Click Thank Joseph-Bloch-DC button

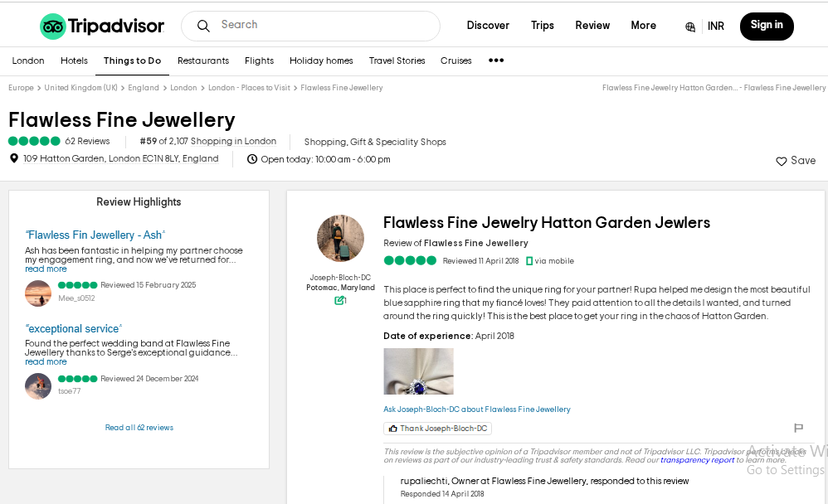coord(438,429)
